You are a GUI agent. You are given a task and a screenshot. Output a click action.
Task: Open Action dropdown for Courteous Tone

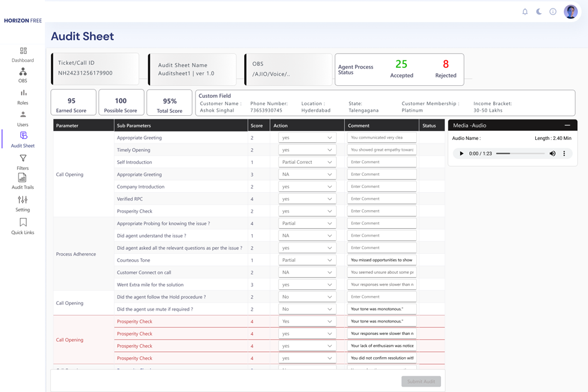[x=307, y=260]
